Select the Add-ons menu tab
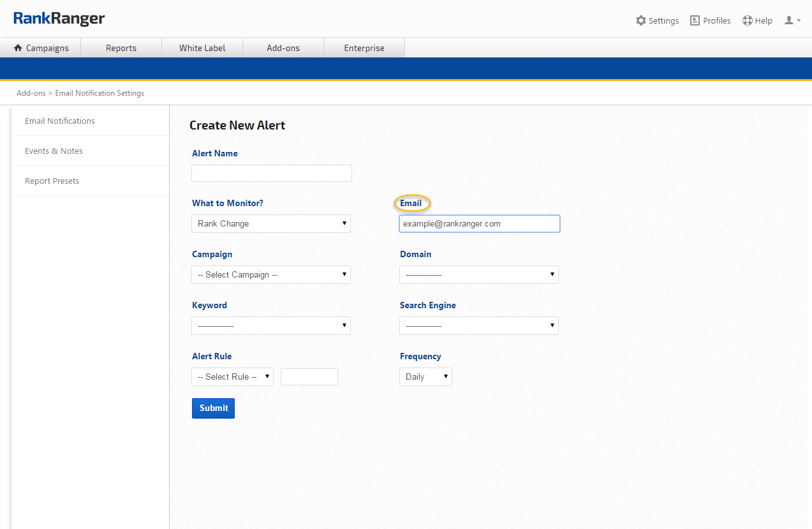Screen dimensions: 812x529 pyautogui.click(x=283, y=48)
